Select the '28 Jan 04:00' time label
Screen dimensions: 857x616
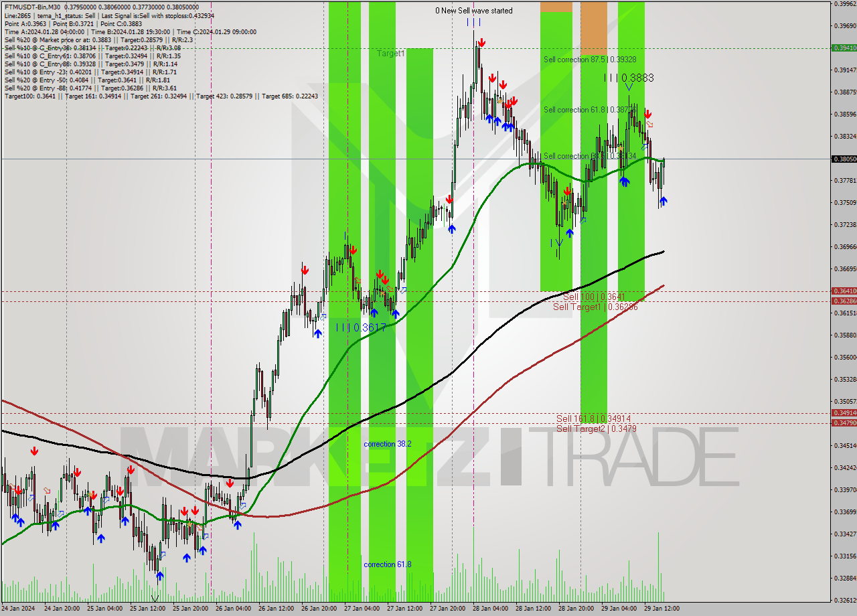point(492,609)
